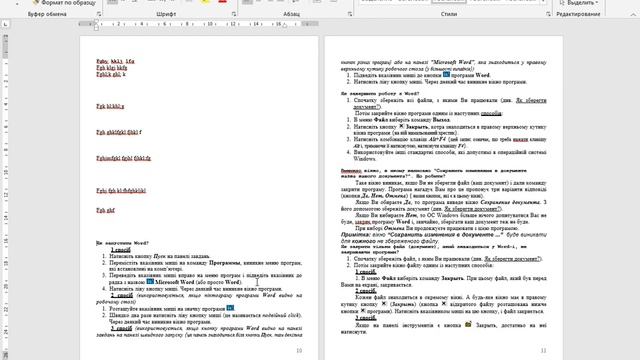This screenshot has width=640, height=360.
Task: Click the '2 спосіб' subheading on page 10
Action: tap(122, 295)
